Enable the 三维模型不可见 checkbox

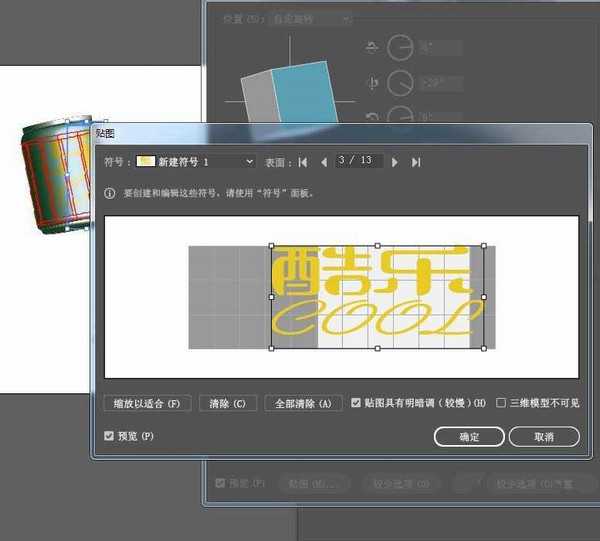(501, 402)
